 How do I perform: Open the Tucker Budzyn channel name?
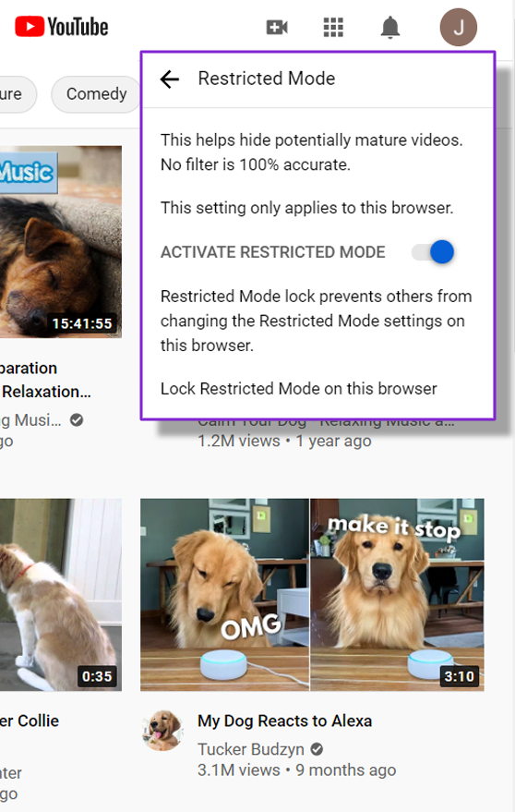coord(251,749)
